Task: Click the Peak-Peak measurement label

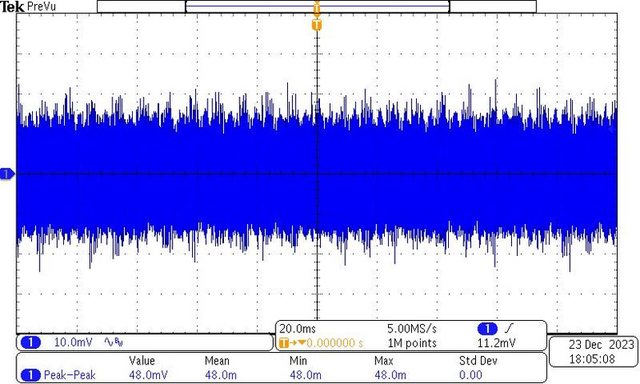Action: point(70,375)
